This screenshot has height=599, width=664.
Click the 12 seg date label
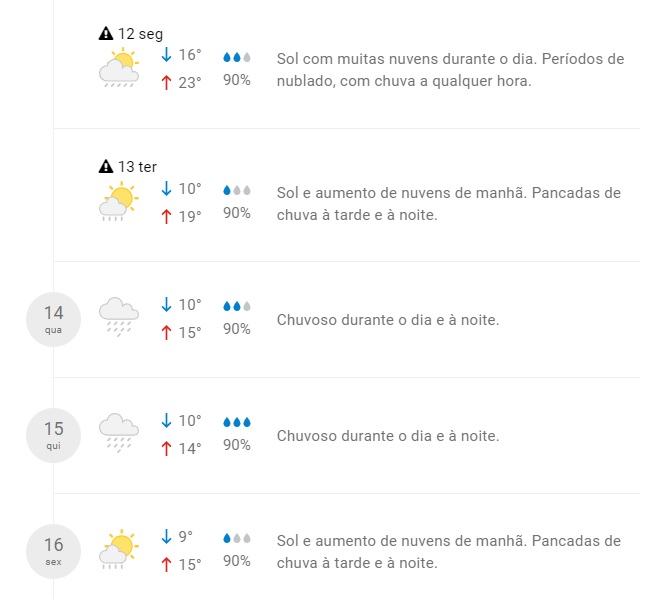140,34
